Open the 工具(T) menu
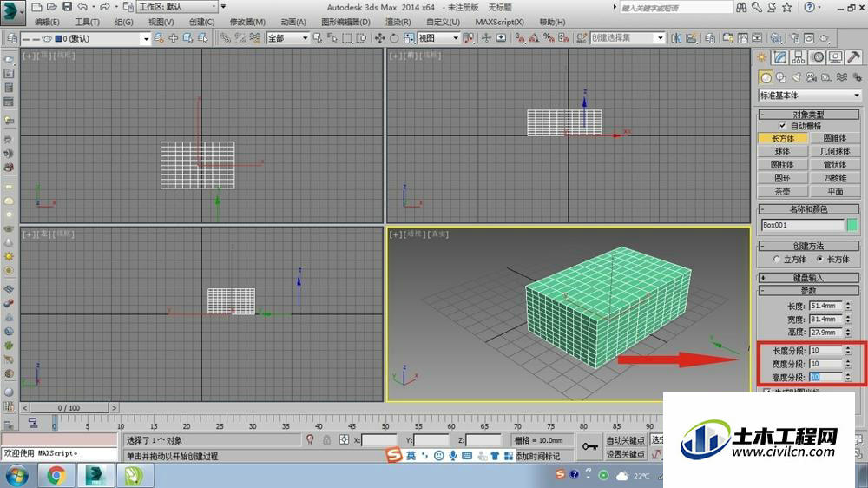The image size is (868, 488). point(87,23)
